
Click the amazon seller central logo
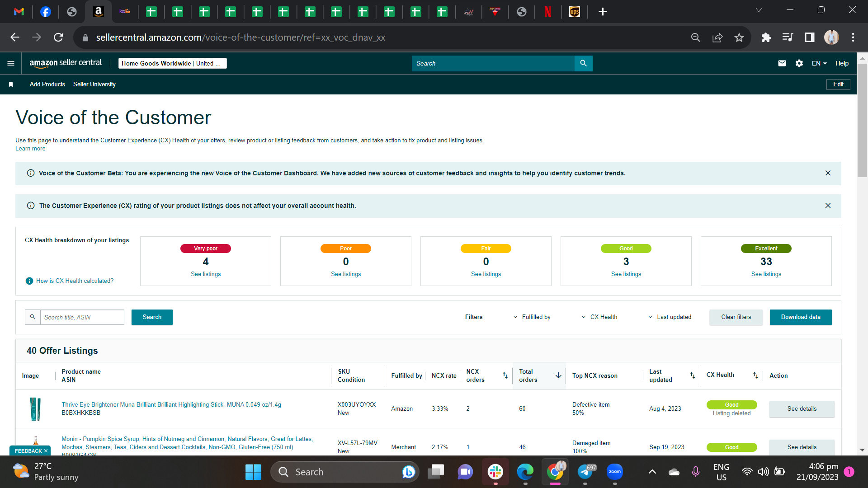click(66, 63)
